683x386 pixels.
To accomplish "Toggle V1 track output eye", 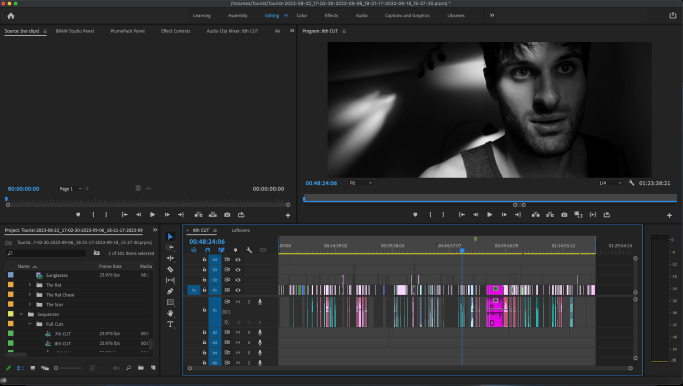I will click(238, 290).
